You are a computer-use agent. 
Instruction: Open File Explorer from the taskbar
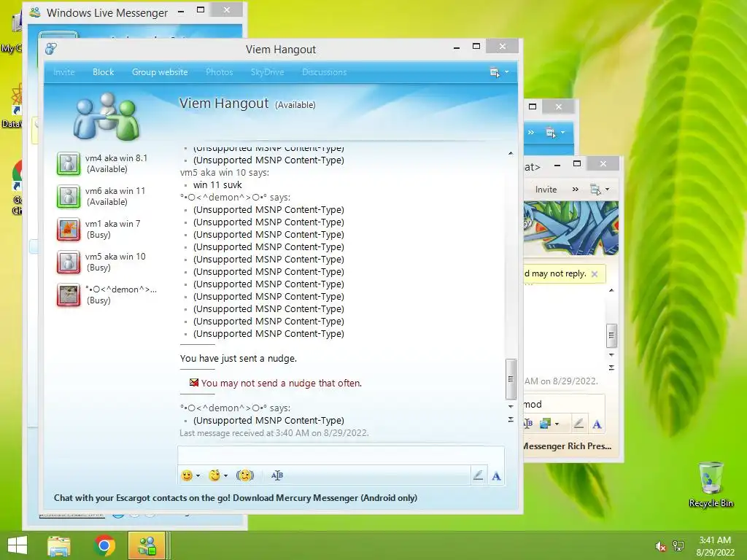tap(59, 545)
